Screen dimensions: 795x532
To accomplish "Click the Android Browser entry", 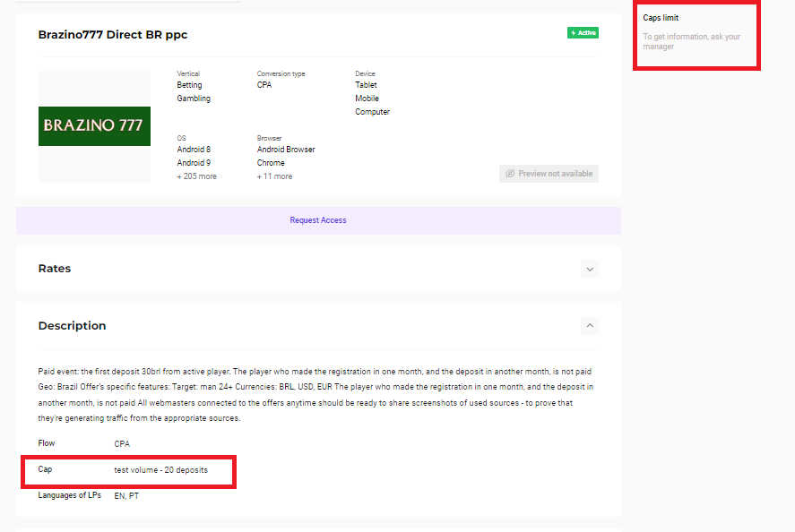I will (x=286, y=150).
